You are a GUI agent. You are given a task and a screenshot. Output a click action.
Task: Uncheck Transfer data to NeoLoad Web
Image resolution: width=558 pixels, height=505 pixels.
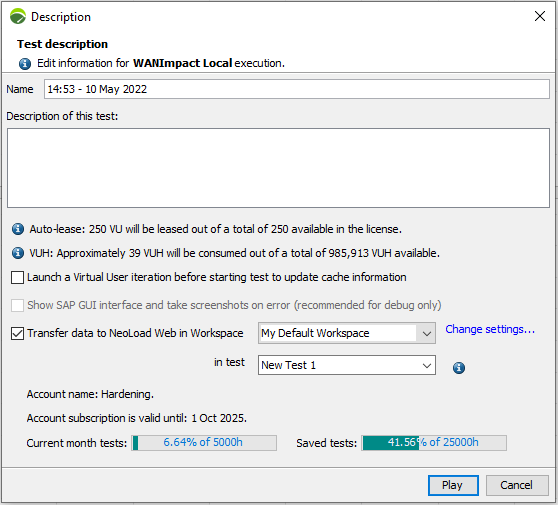coord(17,333)
